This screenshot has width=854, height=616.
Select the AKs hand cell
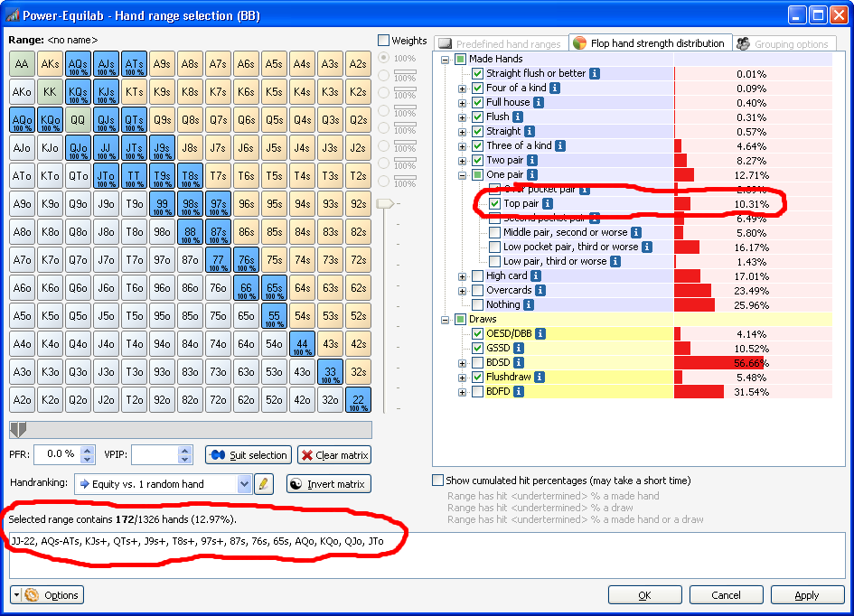[50, 63]
